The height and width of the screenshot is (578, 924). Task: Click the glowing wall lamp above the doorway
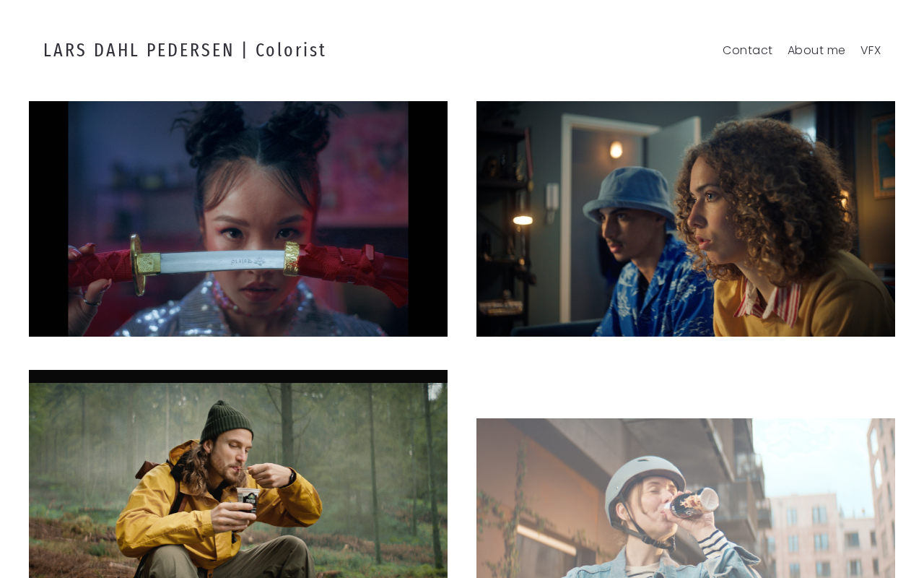coord(616,150)
